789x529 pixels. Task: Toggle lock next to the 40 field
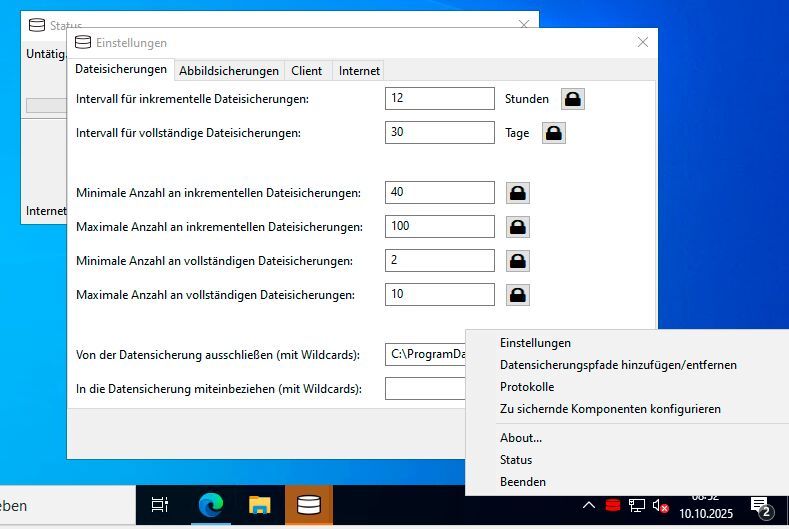click(x=518, y=193)
